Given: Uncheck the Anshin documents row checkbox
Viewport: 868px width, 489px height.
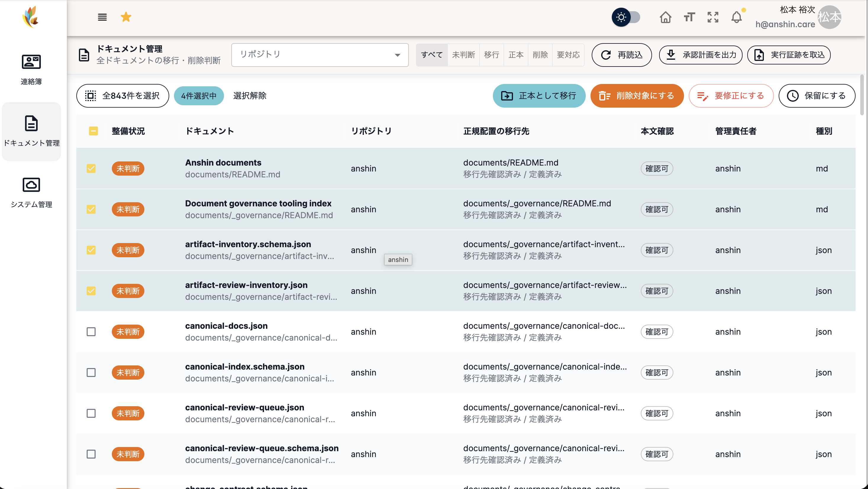Looking at the screenshot, I should (91, 169).
